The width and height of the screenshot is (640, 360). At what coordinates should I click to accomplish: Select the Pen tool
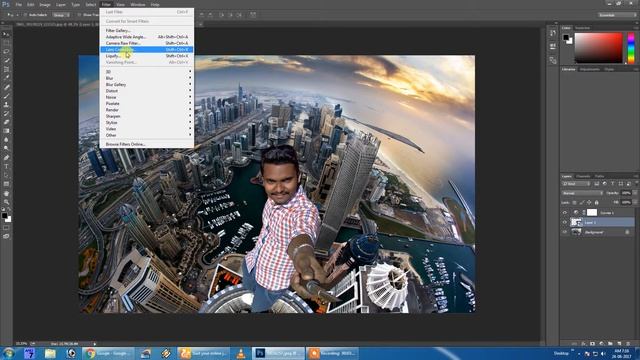[6, 158]
